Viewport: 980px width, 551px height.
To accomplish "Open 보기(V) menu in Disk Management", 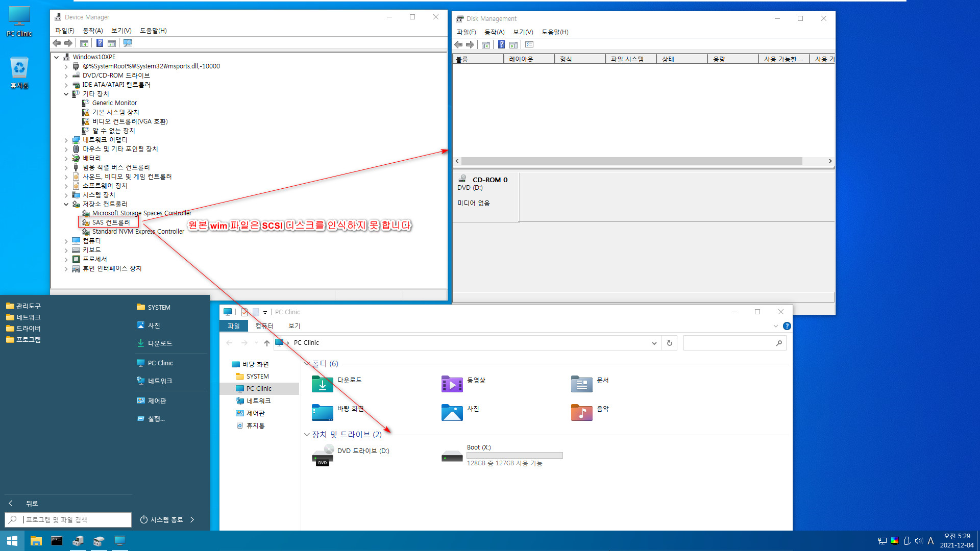I will click(x=523, y=32).
